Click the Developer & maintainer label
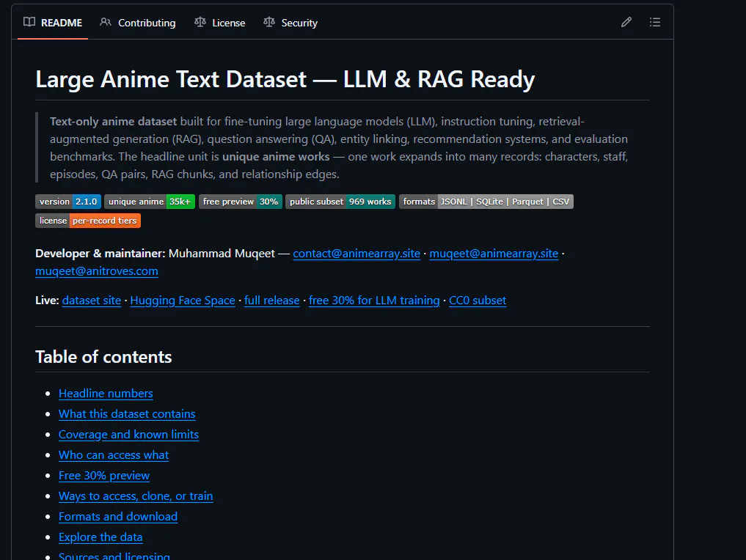The height and width of the screenshot is (560, 746). click(x=100, y=254)
